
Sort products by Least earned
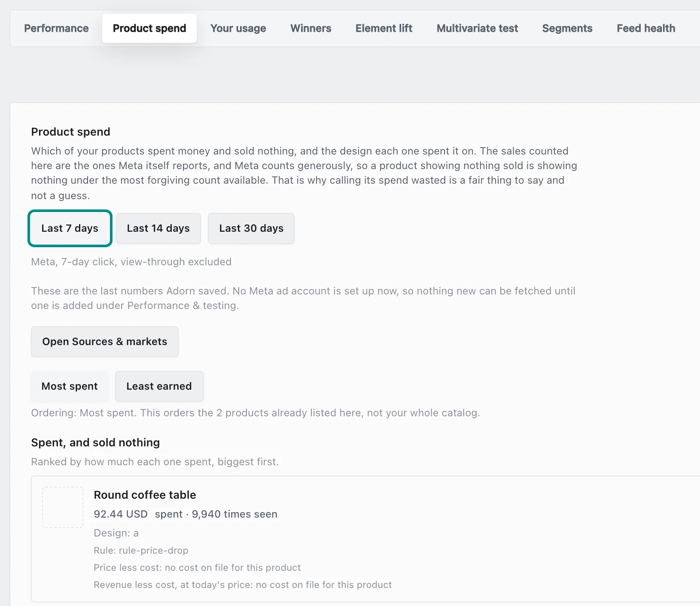tap(159, 386)
